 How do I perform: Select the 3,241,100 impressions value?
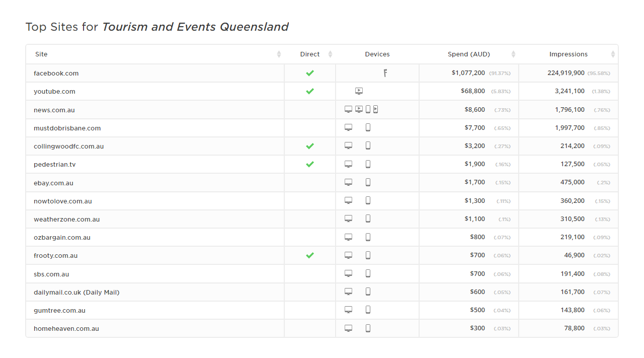[570, 91]
